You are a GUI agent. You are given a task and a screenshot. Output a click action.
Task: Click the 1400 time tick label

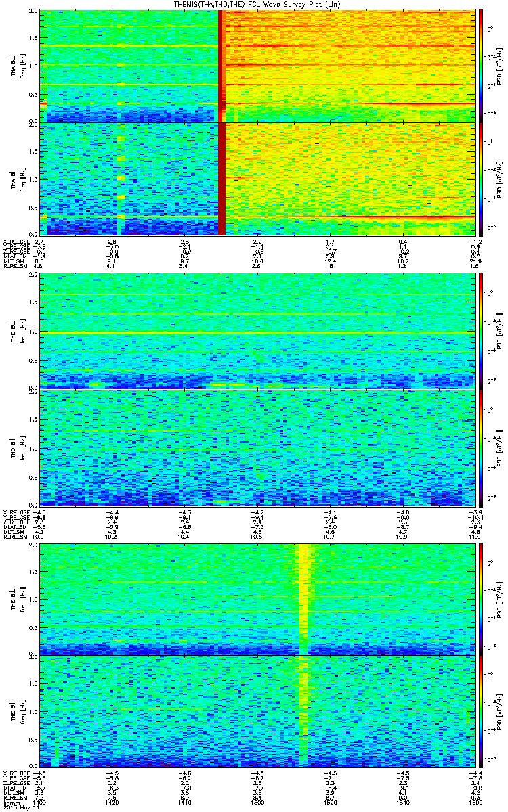click(x=40, y=802)
